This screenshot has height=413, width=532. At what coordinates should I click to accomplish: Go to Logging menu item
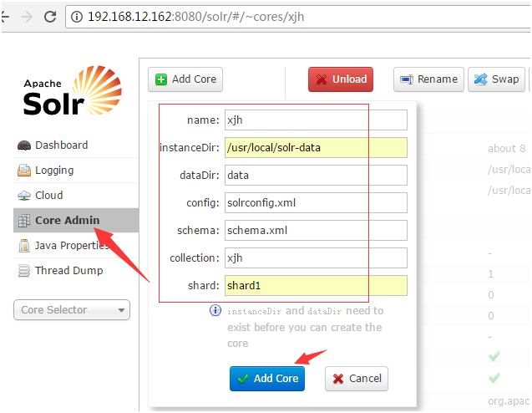[x=76, y=171]
